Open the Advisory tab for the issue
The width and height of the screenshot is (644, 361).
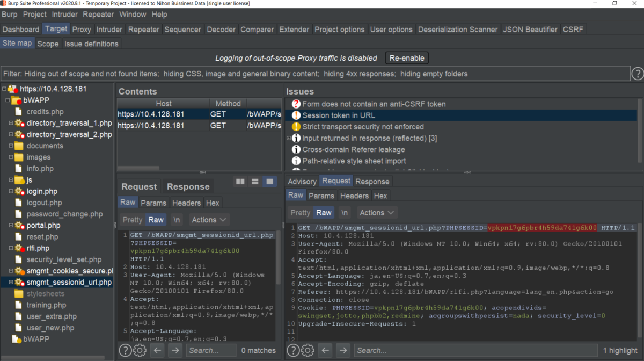[x=302, y=181]
